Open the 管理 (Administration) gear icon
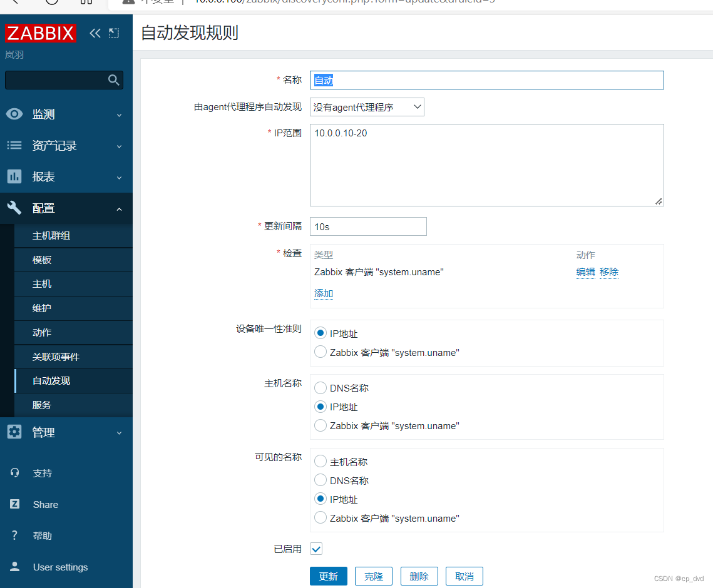 point(14,432)
